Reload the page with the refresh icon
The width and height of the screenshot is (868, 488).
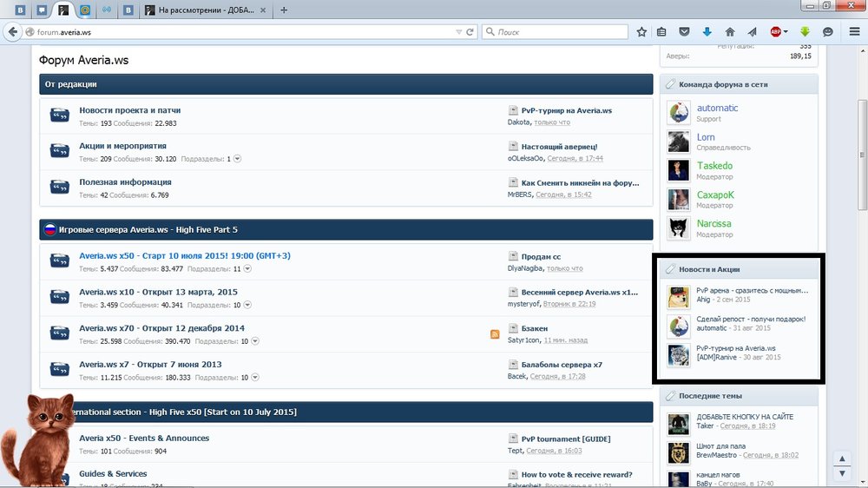point(470,32)
